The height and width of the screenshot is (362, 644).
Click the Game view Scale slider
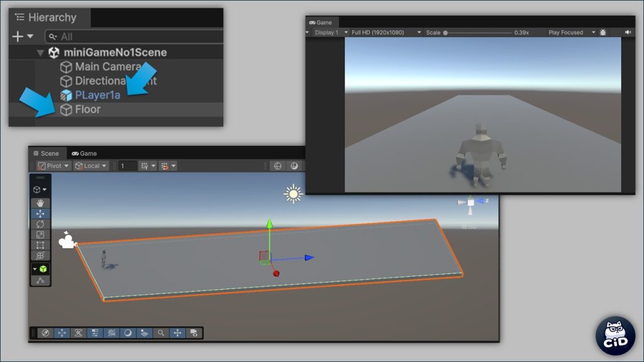tap(478, 32)
